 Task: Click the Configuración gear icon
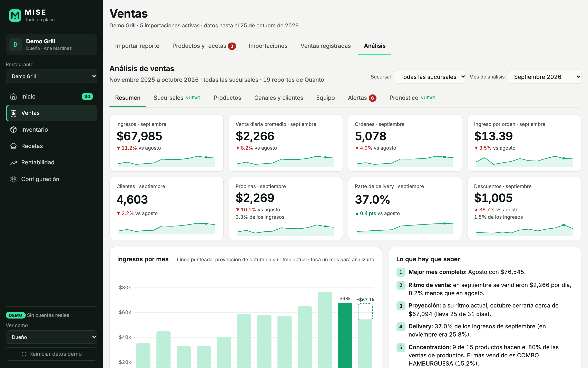pos(14,179)
